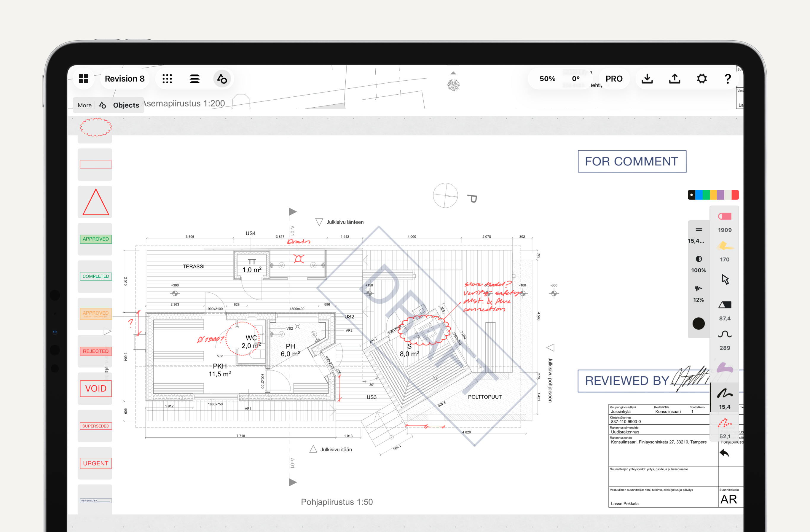The height and width of the screenshot is (532, 810).
Task: Open the smoothing 12% setting
Action: point(698,294)
